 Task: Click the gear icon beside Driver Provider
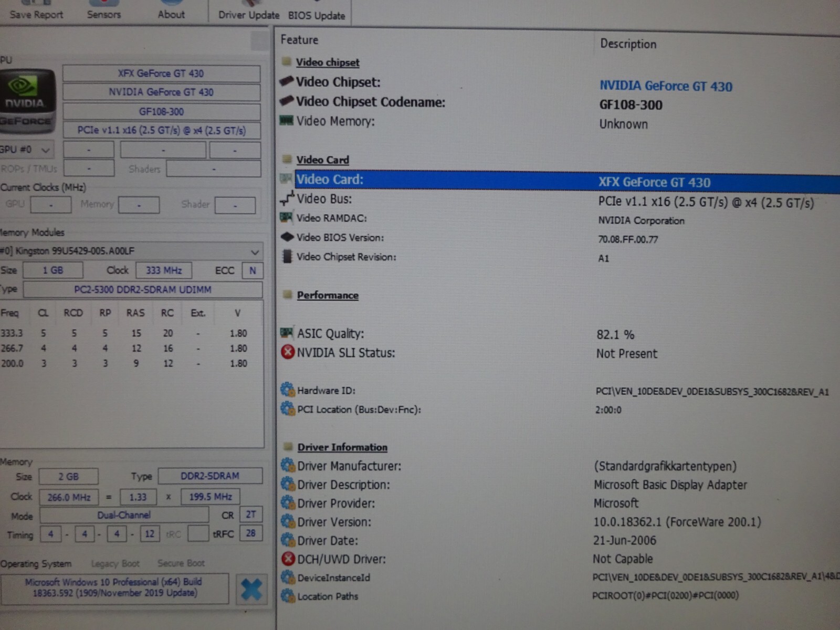coord(288,502)
